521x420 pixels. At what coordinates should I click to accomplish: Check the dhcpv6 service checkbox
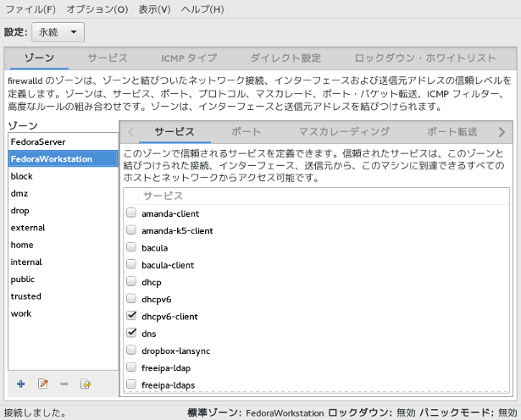pyautogui.click(x=131, y=298)
